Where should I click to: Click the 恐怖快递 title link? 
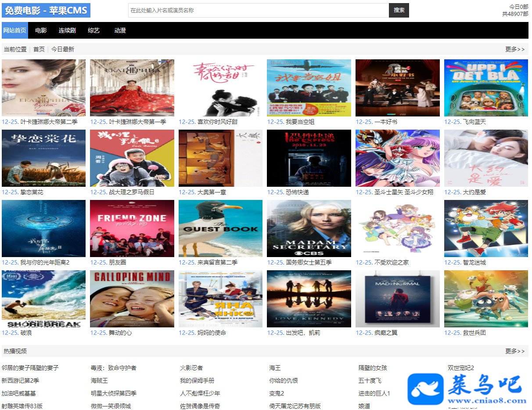(297, 192)
